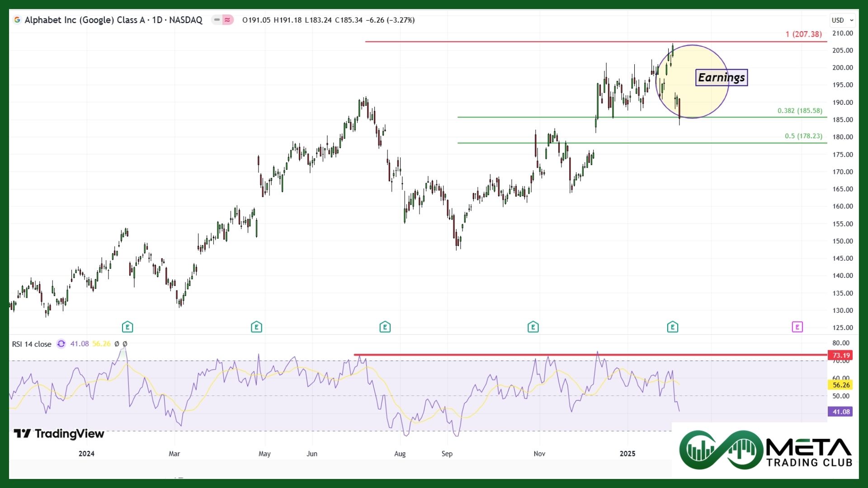This screenshot has width=868, height=488.
Task: Open the USD currency dropdown
Action: coord(843,20)
